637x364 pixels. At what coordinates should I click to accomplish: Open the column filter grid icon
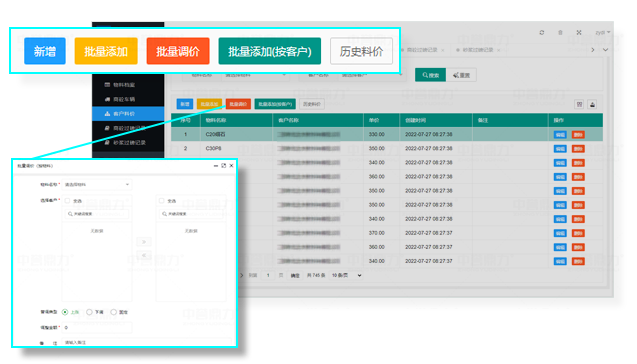click(579, 104)
